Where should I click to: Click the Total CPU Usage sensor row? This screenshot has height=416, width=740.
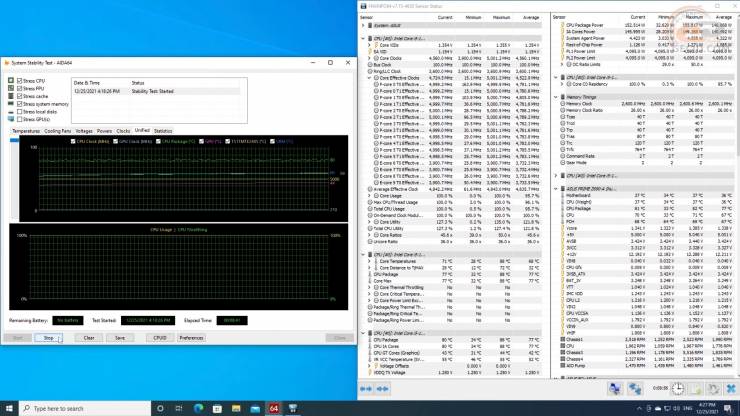(x=451, y=209)
